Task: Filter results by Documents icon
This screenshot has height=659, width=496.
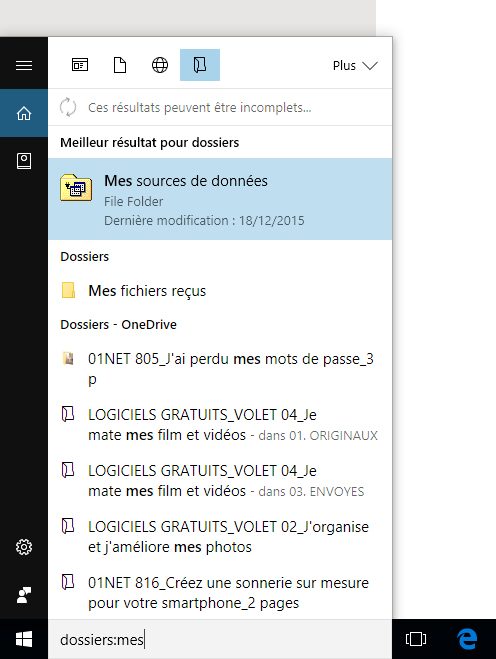Action: pos(120,65)
